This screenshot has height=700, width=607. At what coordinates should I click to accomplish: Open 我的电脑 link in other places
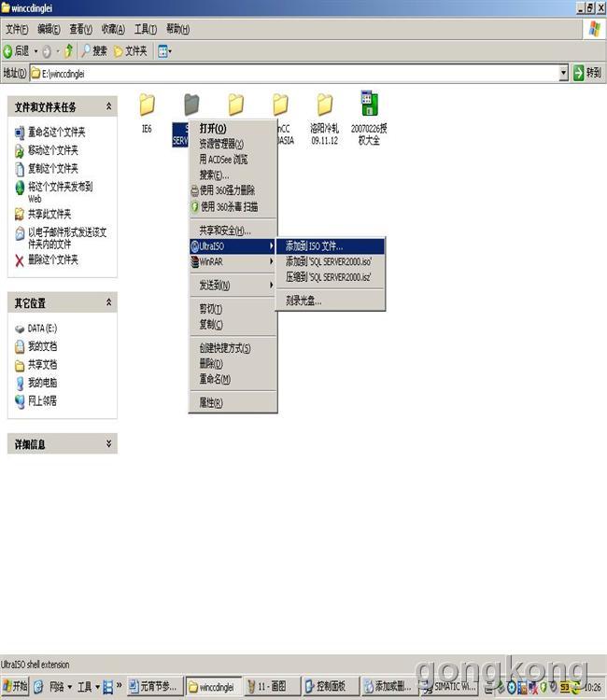42,383
